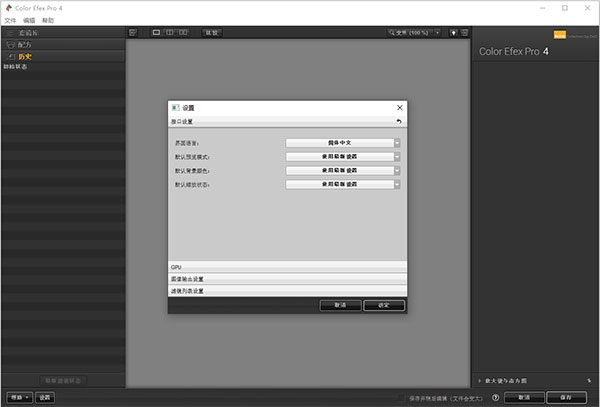Click 确定 in the settings dialog

pos(384,305)
